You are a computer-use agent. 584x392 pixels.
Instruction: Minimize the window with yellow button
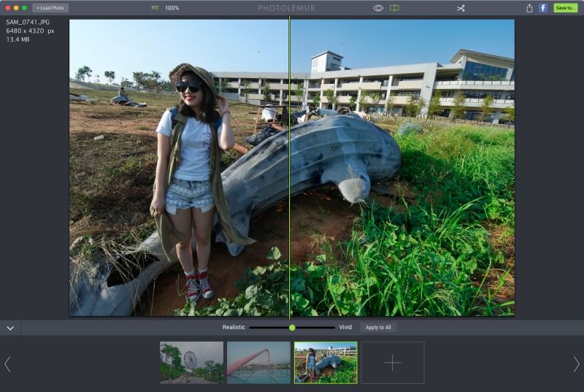coord(16,8)
